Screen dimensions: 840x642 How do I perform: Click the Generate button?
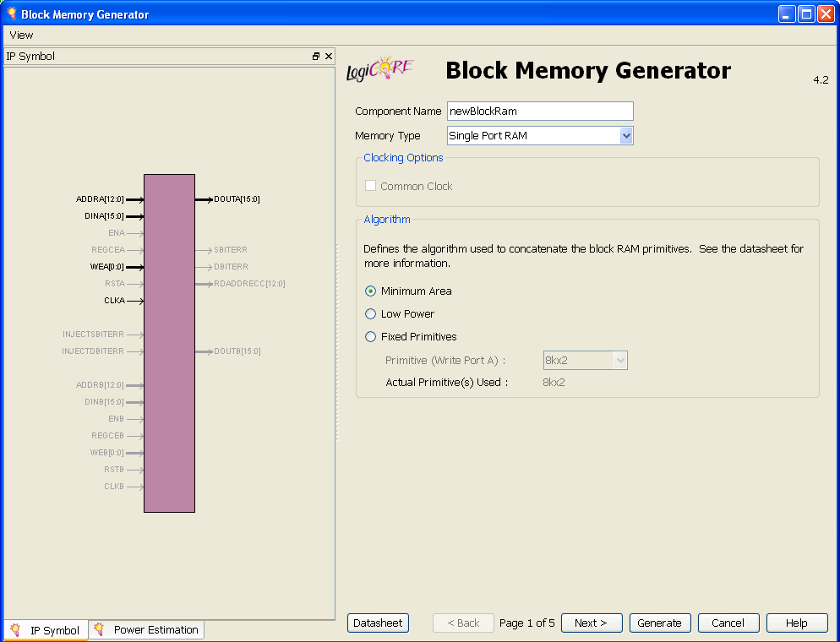click(660, 623)
